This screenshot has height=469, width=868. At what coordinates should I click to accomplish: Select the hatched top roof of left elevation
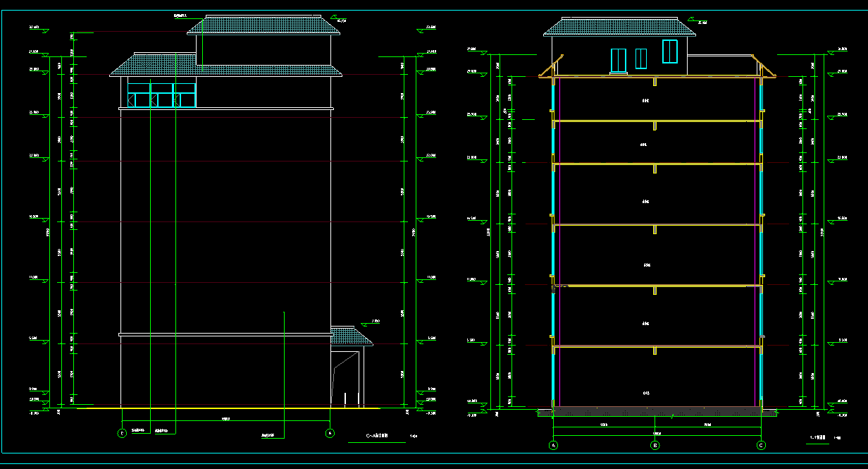click(262, 25)
